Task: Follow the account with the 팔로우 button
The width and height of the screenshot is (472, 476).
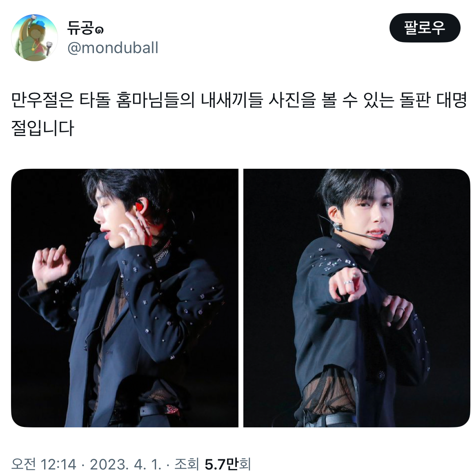Action: point(425,28)
